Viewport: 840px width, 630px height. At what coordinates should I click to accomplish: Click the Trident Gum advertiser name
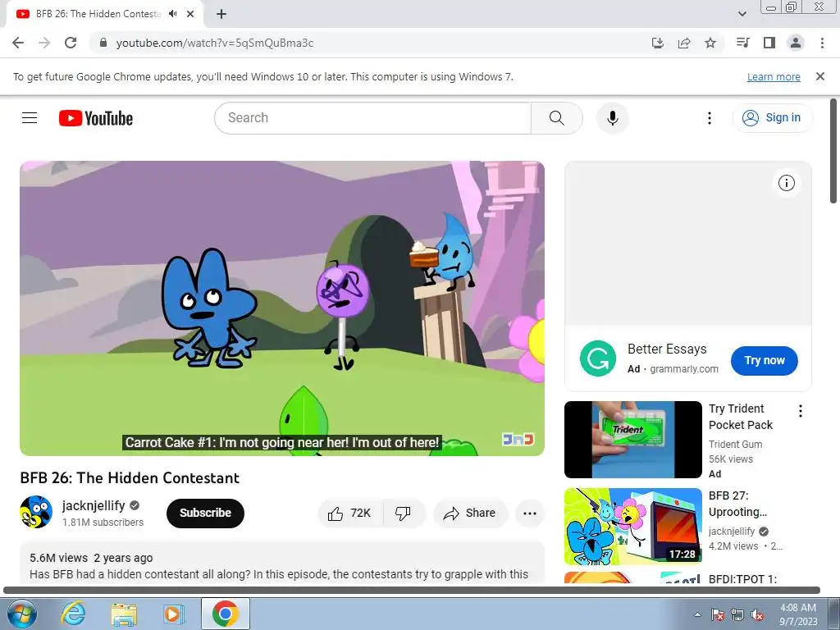point(735,444)
